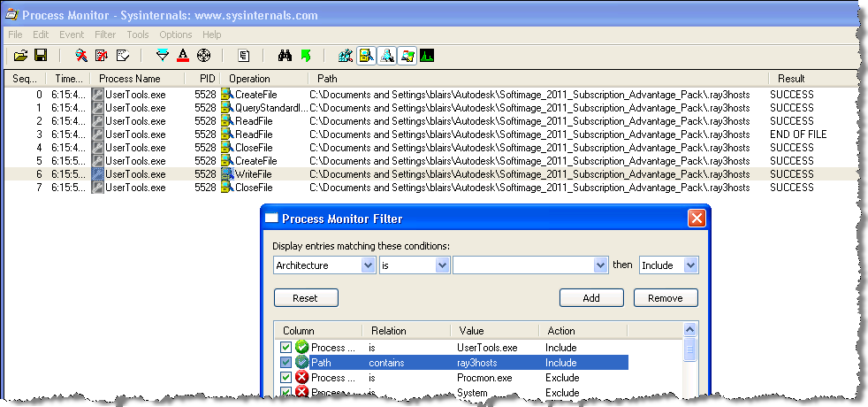868x407 pixels.
Task: Open the Filter menu
Action: pos(105,35)
